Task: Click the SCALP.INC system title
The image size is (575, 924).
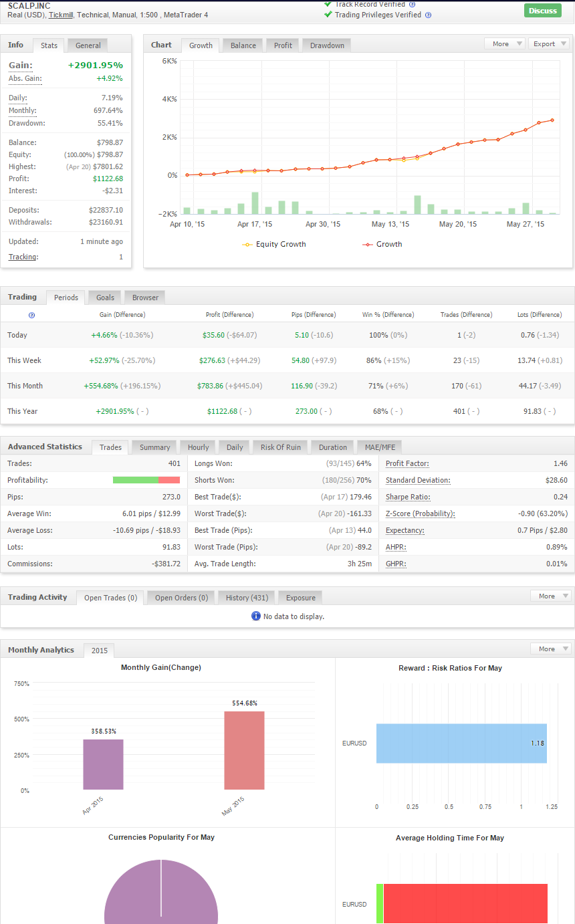Action: coord(29,5)
